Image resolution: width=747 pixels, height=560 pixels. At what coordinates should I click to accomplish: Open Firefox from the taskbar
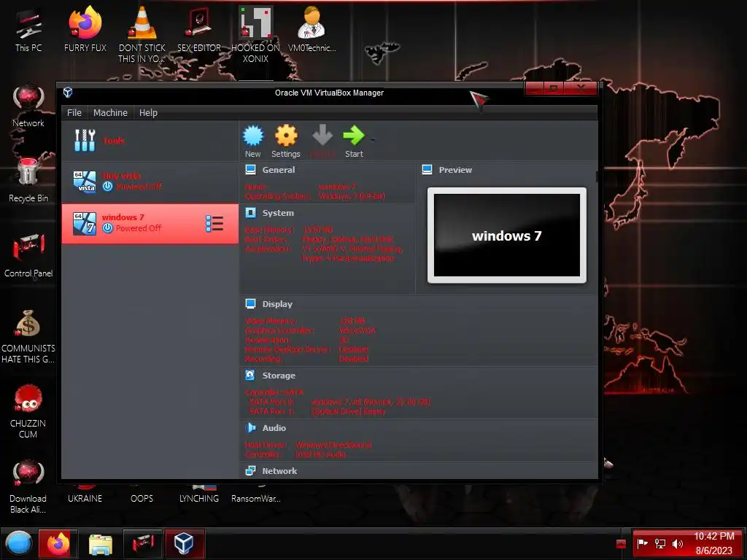(x=58, y=543)
